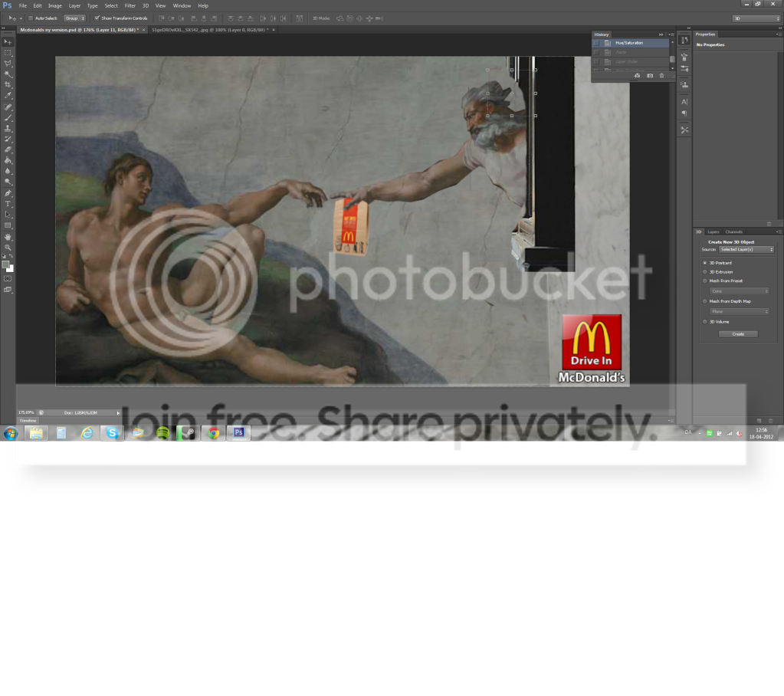Choose the 3D Volume option
Screen dimensions: 784x696
coord(705,322)
